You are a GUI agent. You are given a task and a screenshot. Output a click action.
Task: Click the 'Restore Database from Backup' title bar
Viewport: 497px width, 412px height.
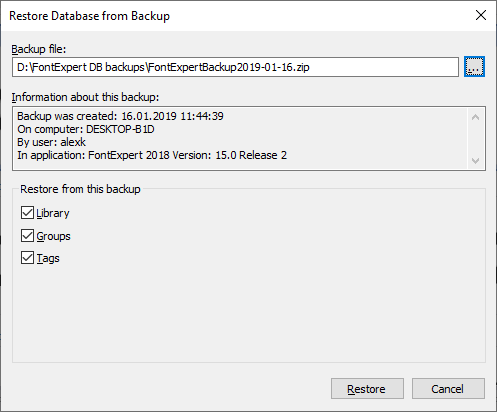point(89,16)
